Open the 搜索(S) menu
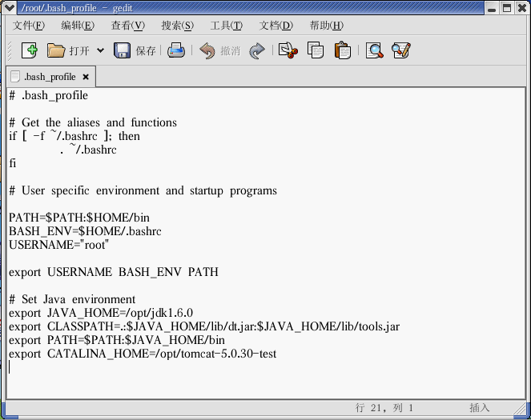The height and width of the screenshot is (420, 531). 178,26
